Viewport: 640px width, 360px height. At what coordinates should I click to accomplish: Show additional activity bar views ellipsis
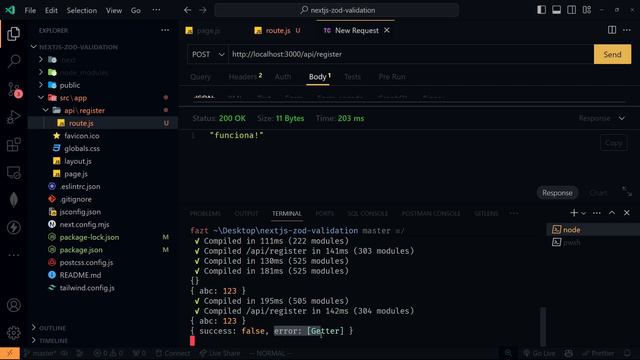pos(13,255)
